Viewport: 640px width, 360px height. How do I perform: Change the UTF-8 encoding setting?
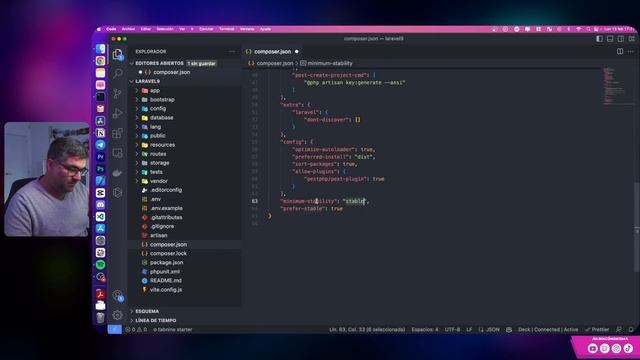click(452, 329)
